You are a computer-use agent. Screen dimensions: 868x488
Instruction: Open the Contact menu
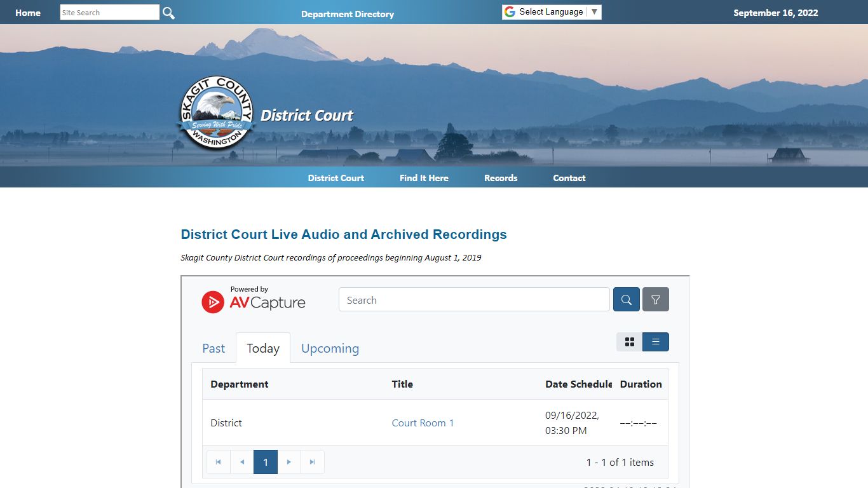coord(569,178)
